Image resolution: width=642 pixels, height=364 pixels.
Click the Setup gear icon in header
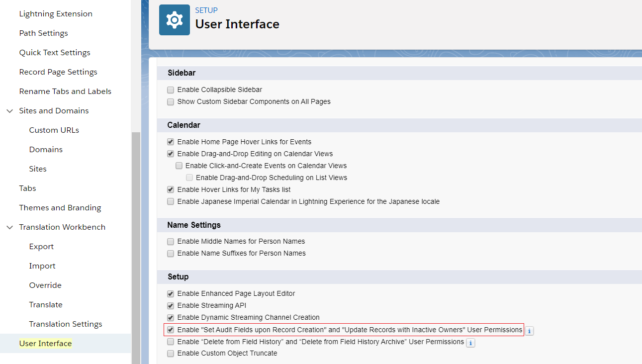(174, 20)
